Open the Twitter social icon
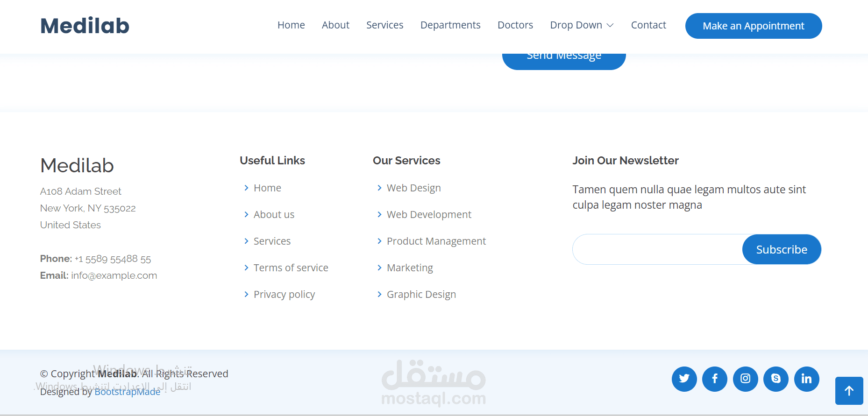Screen dimensions: 868x416 pos(684,379)
